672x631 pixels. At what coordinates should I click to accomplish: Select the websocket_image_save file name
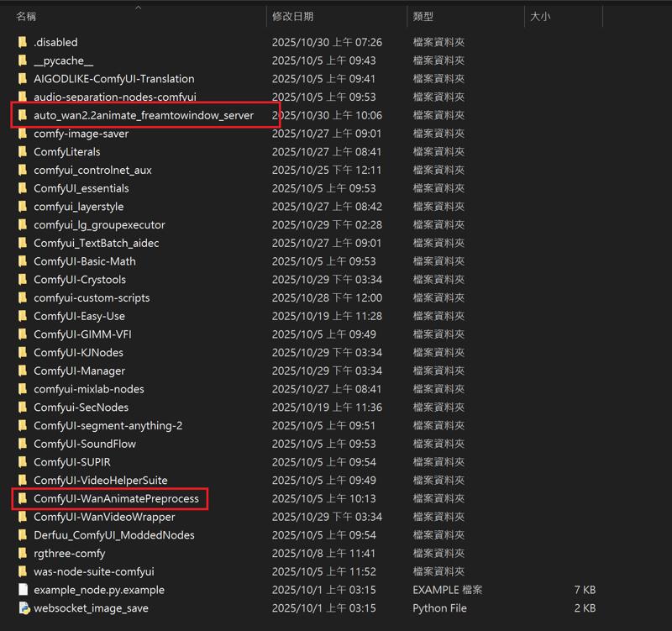[x=91, y=607]
